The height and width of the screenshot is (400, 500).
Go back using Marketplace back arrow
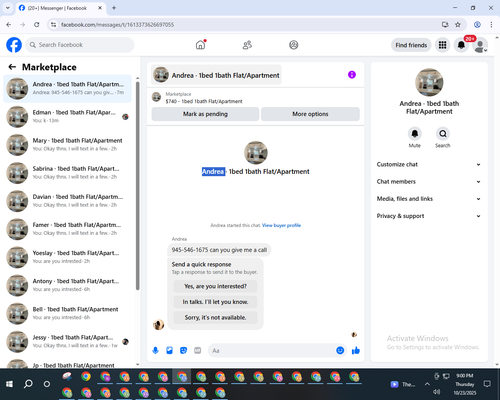point(12,67)
